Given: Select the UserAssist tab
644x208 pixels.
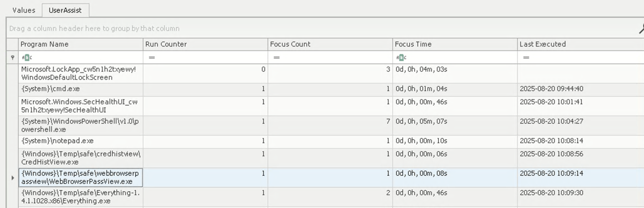Looking at the screenshot, I should pyautogui.click(x=65, y=10).
